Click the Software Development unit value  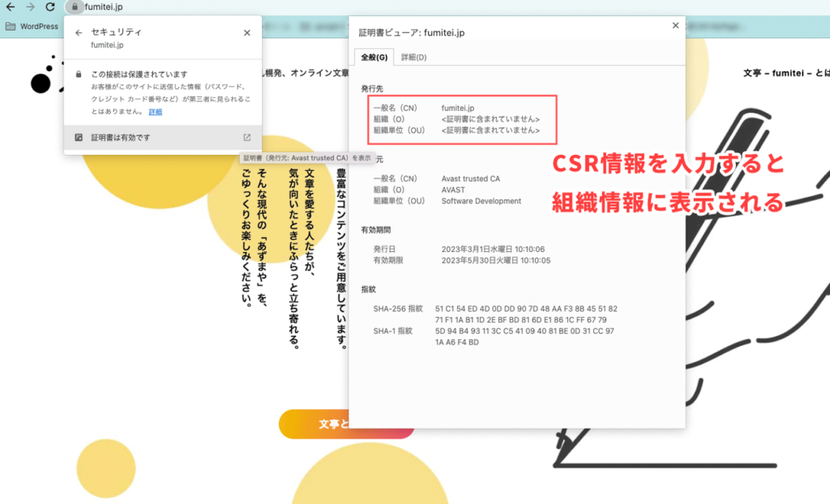[x=481, y=201]
